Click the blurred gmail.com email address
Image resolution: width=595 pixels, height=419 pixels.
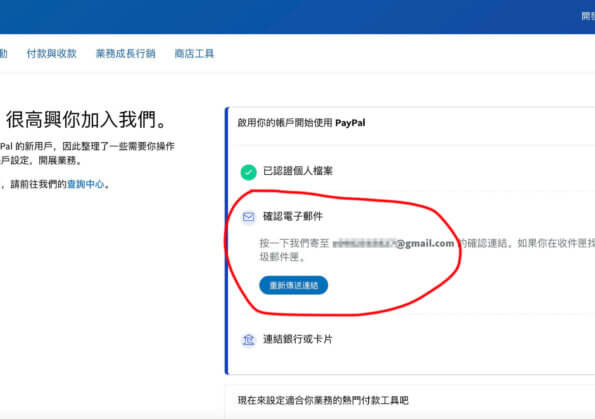tap(393, 243)
